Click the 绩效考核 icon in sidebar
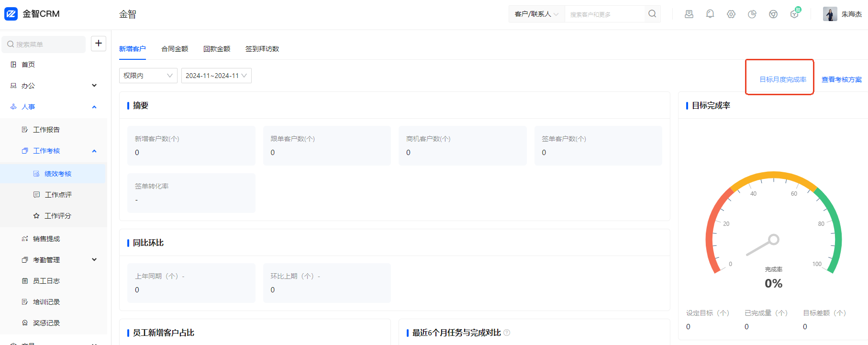Image resolution: width=868 pixels, height=345 pixels. point(36,174)
